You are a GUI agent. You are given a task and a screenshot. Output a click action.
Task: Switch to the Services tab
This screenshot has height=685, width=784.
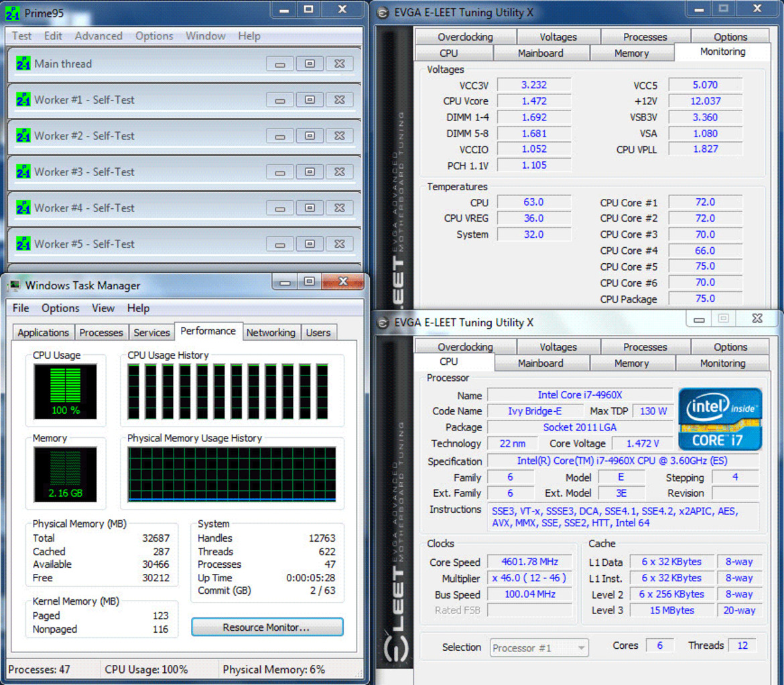[151, 333]
